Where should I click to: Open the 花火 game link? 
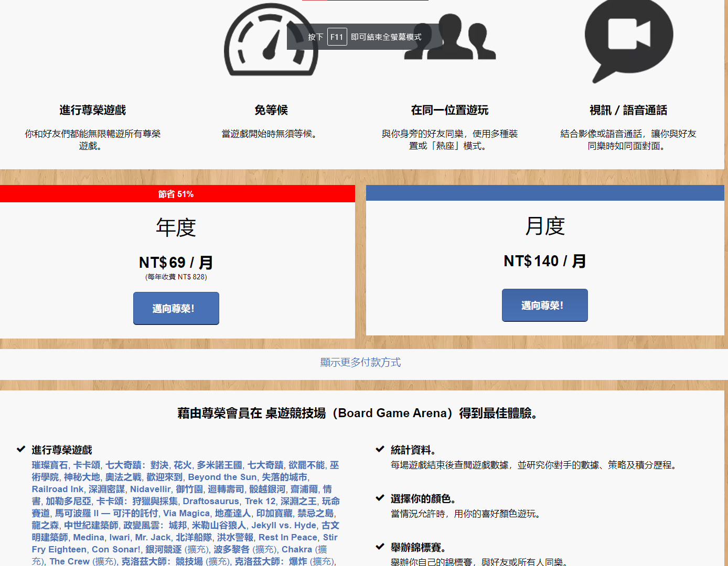coord(183,465)
